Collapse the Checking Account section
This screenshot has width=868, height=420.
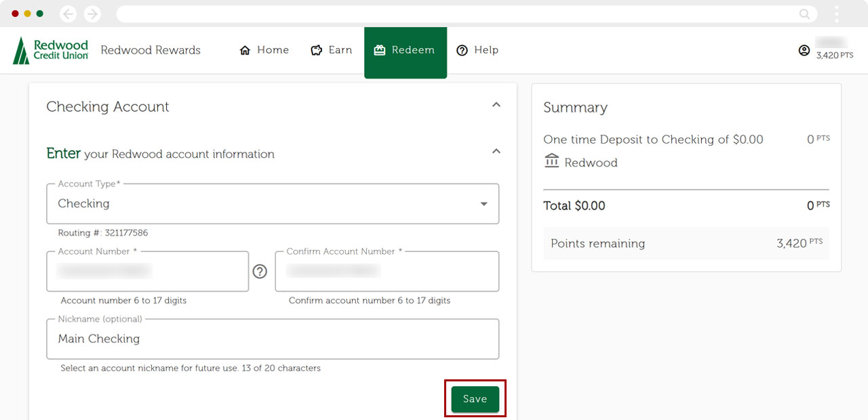pos(496,105)
